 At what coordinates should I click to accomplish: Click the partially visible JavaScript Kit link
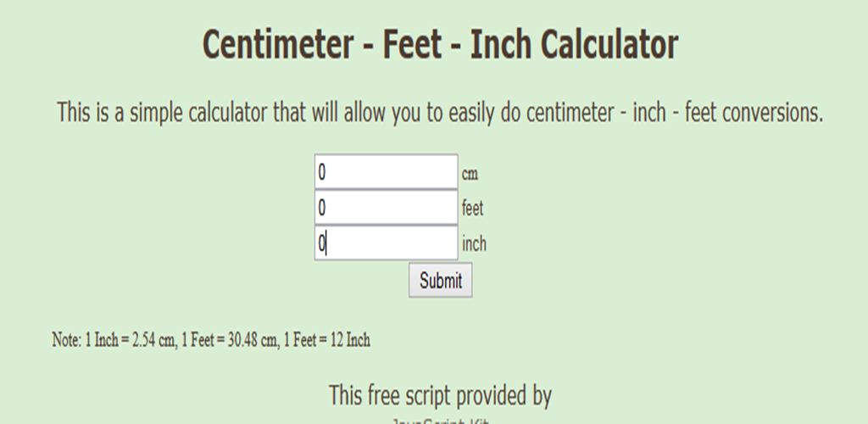[x=440, y=420]
